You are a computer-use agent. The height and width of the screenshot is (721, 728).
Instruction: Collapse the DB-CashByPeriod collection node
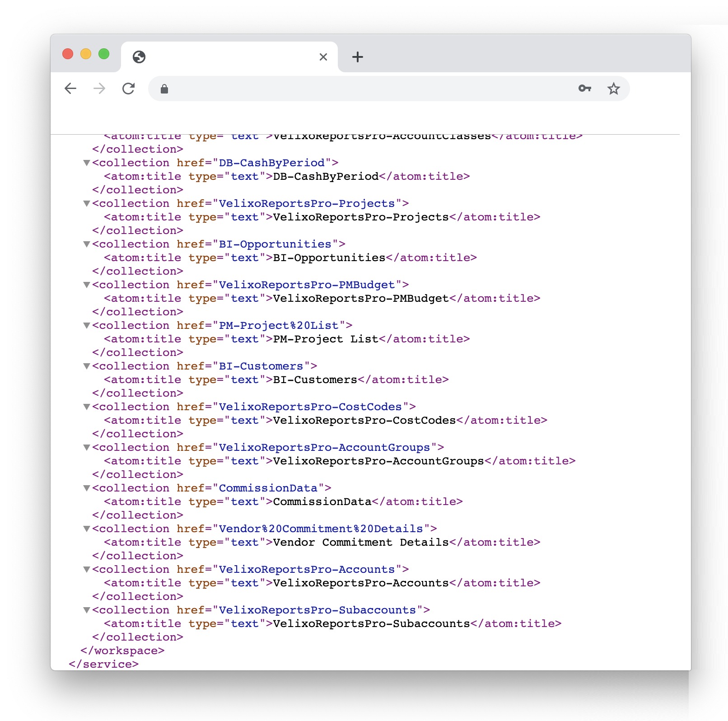coord(87,163)
